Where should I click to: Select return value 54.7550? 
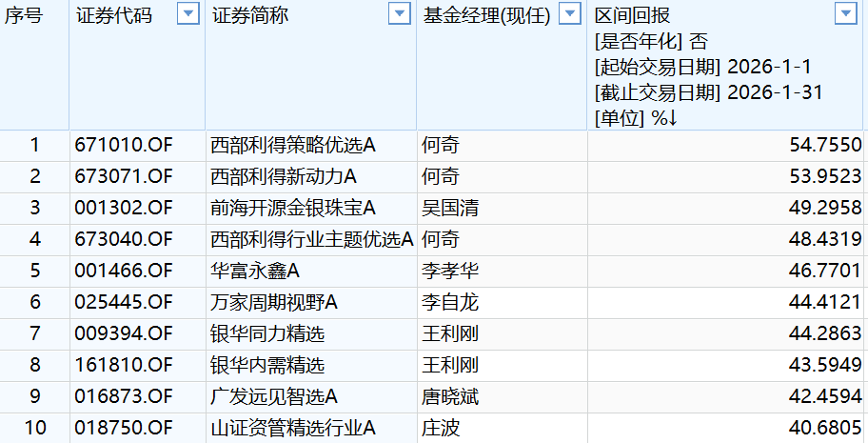(825, 145)
